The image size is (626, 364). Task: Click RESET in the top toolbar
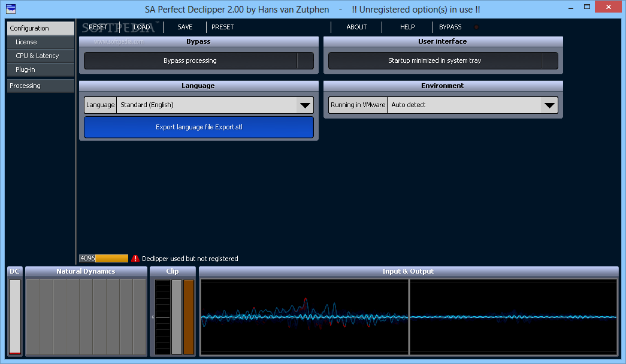(98, 27)
